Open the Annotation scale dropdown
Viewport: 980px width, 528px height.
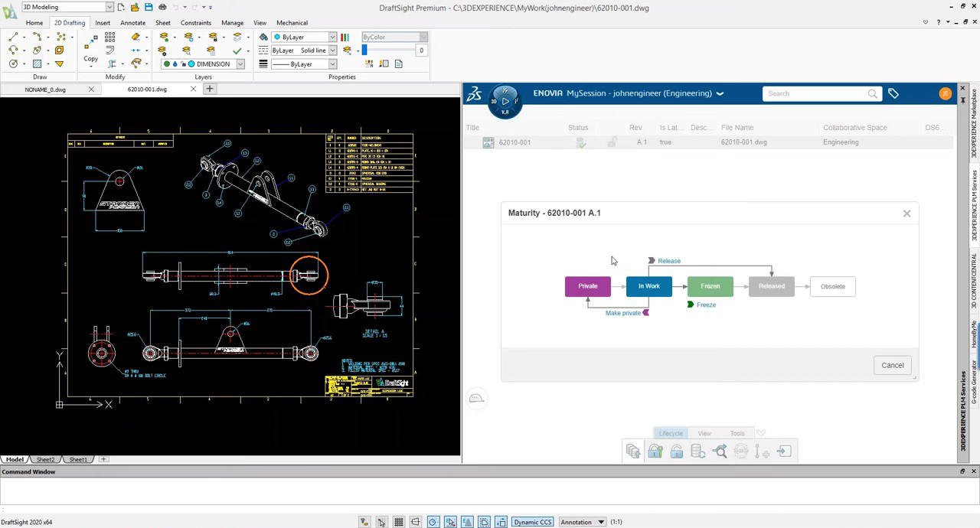601,522
